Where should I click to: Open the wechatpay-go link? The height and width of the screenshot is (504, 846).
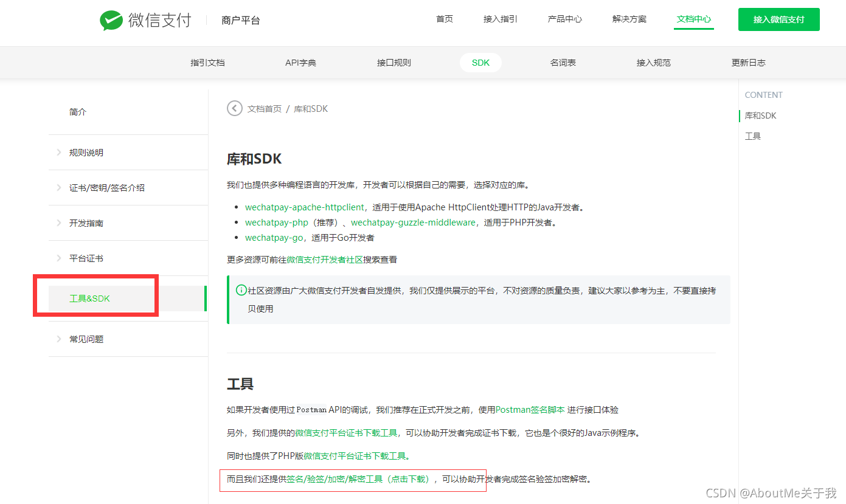[274, 238]
